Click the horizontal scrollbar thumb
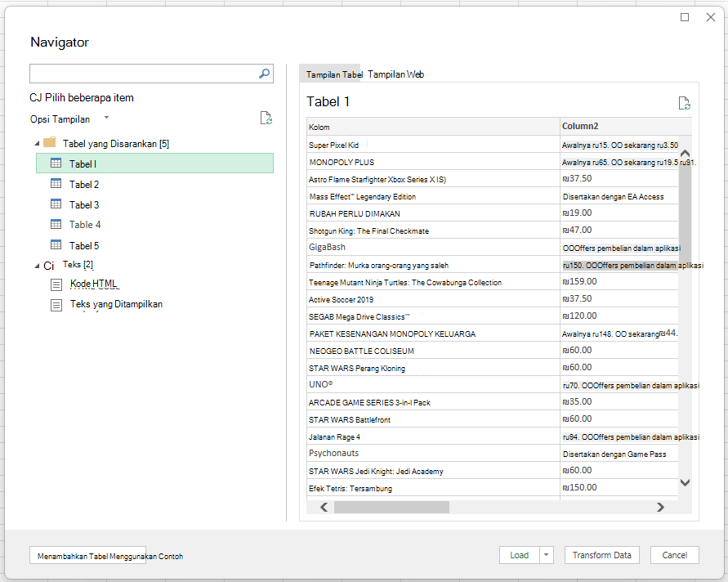The width and height of the screenshot is (728, 582). coord(392,508)
